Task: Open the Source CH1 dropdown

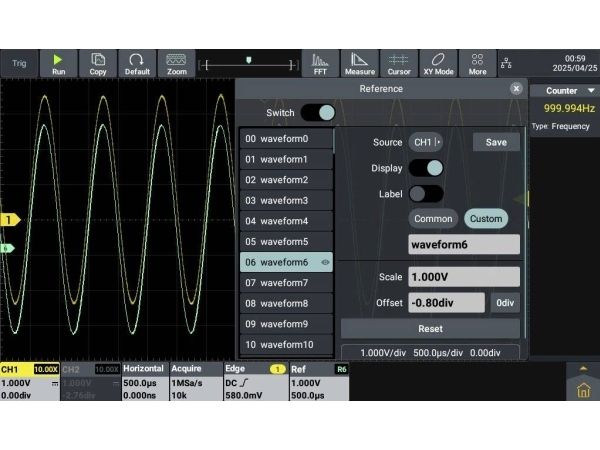Action: [426, 142]
